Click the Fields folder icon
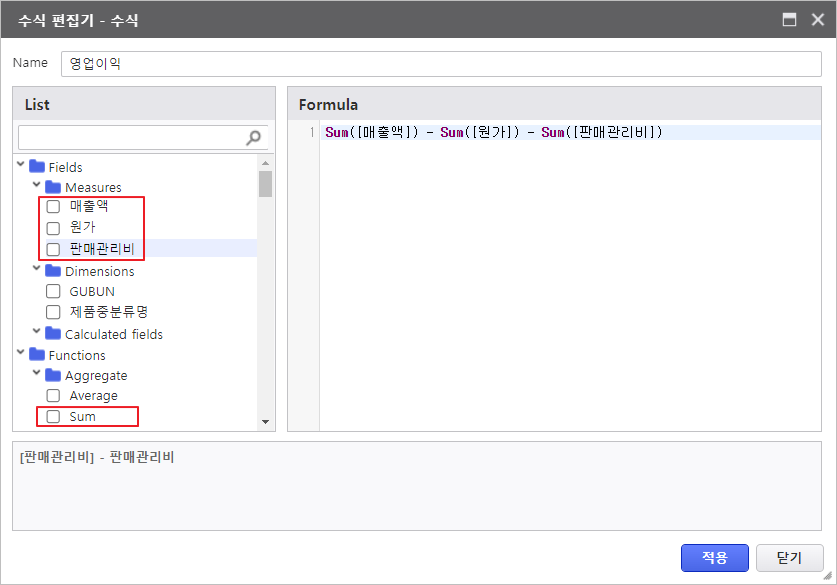 point(37,167)
